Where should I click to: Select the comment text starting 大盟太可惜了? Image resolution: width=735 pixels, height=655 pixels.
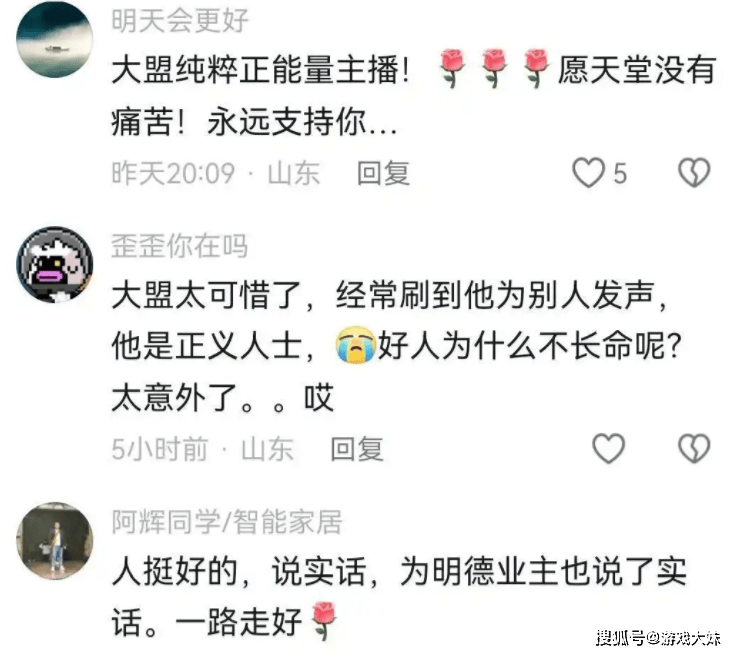(397, 346)
